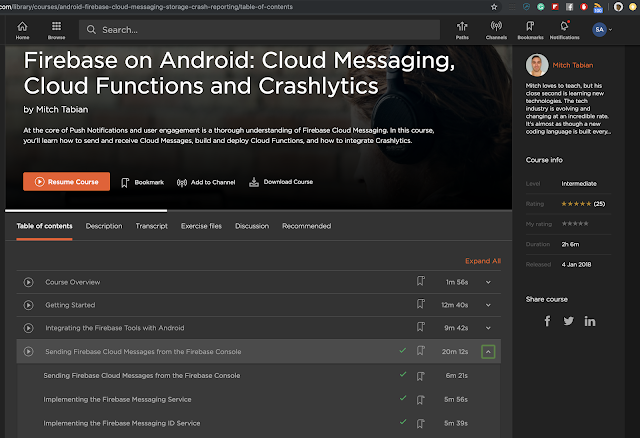640x438 pixels.
Task: Open Bookmarks from the top bar
Action: [530, 30]
